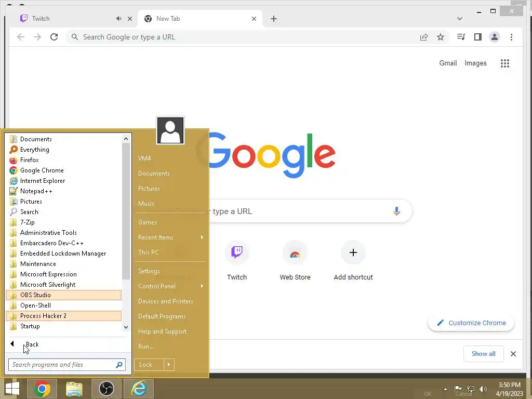
Task: Open the media control icon in Chrome toolbar
Action: click(x=461, y=37)
